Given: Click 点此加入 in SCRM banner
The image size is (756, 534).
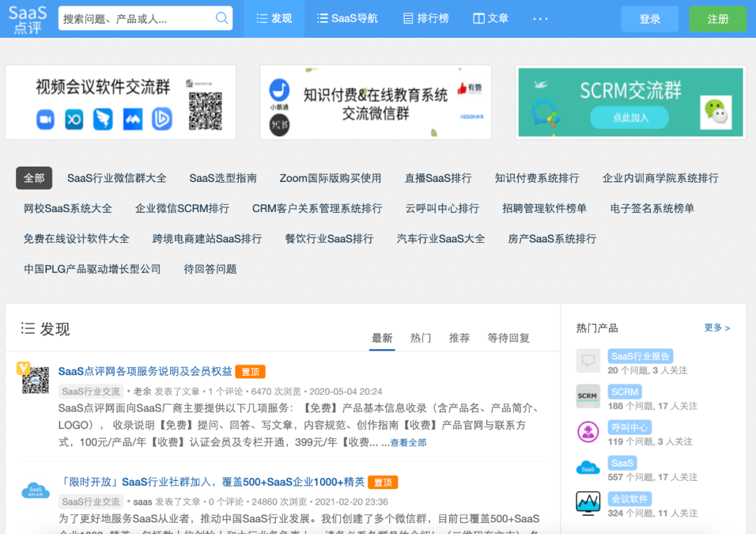Looking at the screenshot, I should click(630, 118).
